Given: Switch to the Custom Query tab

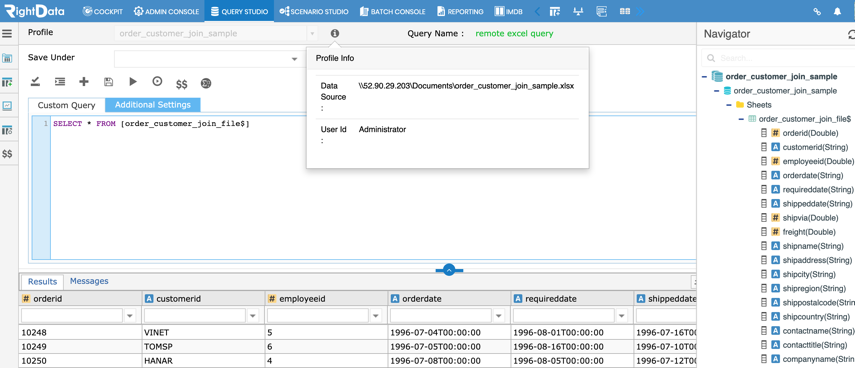Looking at the screenshot, I should (67, 105).
